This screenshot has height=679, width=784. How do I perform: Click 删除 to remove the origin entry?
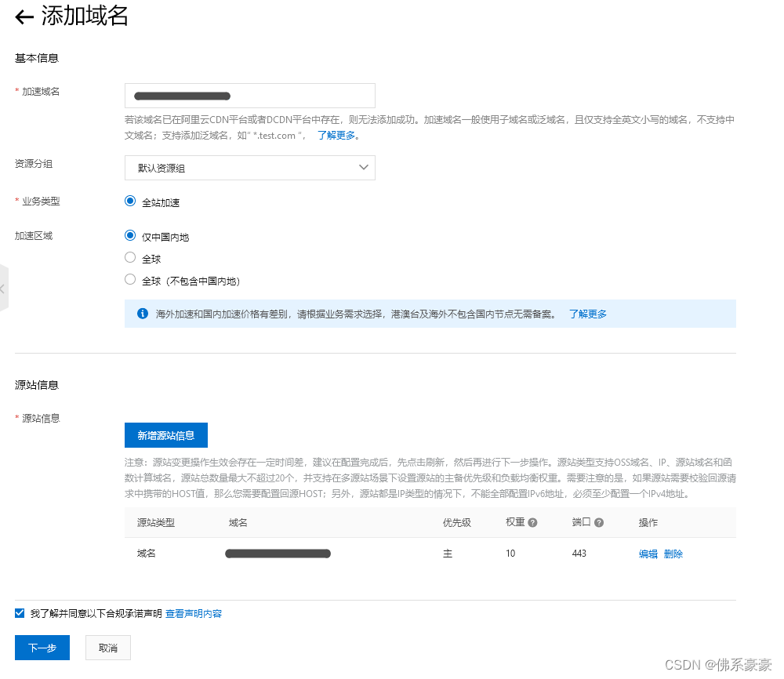tap(672, 553)
